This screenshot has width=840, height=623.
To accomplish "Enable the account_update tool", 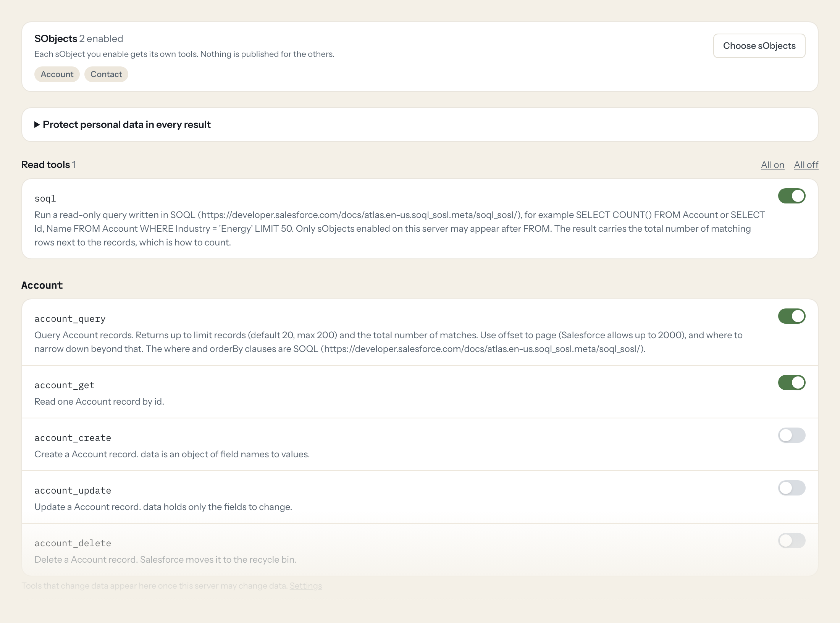I will (x=792, y=488).
